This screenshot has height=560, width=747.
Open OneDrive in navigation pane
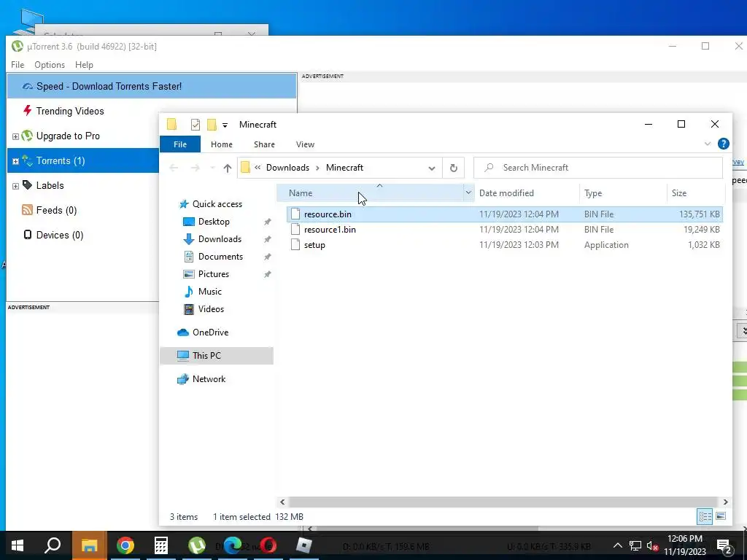click(x=210, y=332)
